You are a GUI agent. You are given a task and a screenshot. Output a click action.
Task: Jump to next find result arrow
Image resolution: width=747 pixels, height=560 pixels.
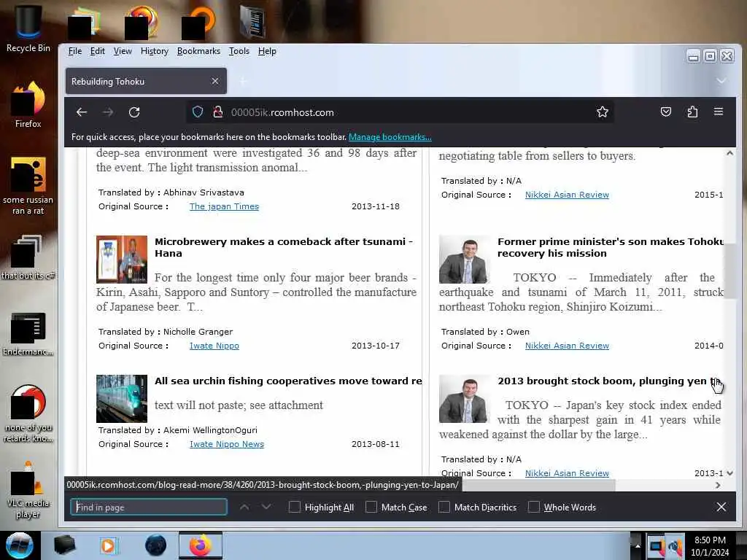click(266, 507)
